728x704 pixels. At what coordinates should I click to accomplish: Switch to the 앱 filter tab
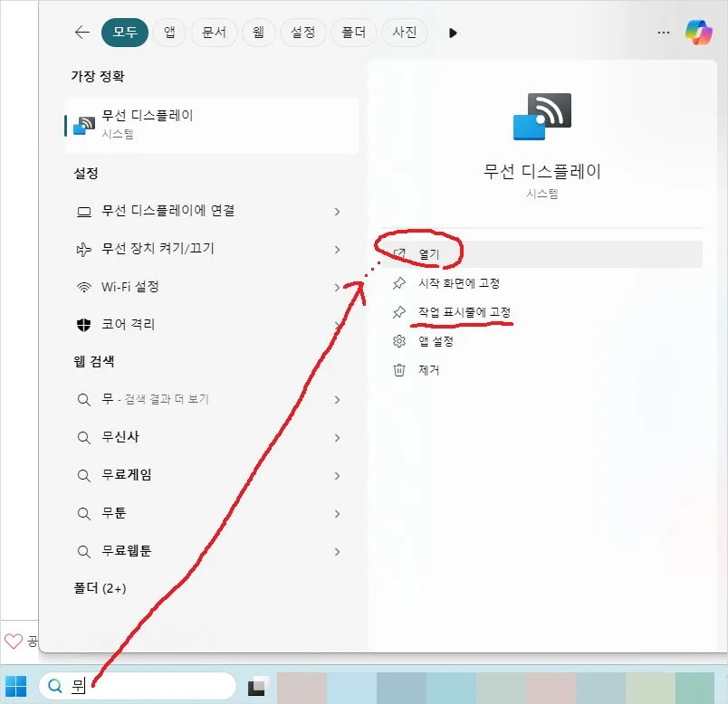(x=169, y=33)
